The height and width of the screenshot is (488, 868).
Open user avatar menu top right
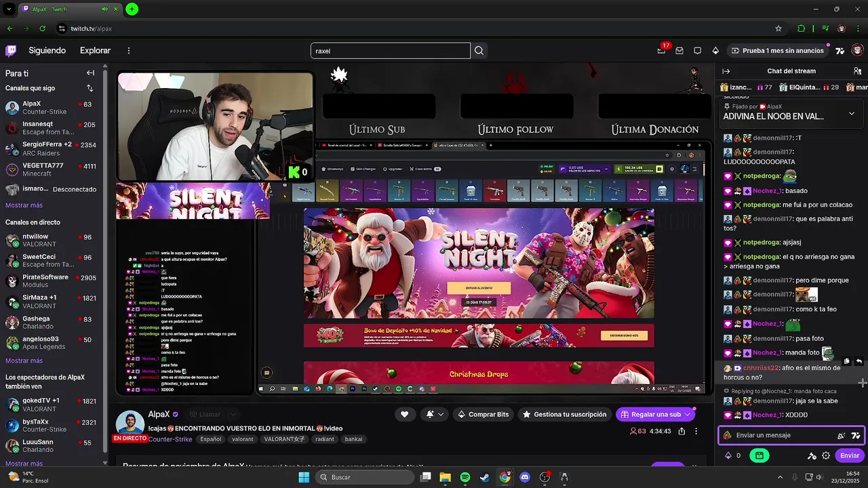pyautogui.click(x=857, y=50)
